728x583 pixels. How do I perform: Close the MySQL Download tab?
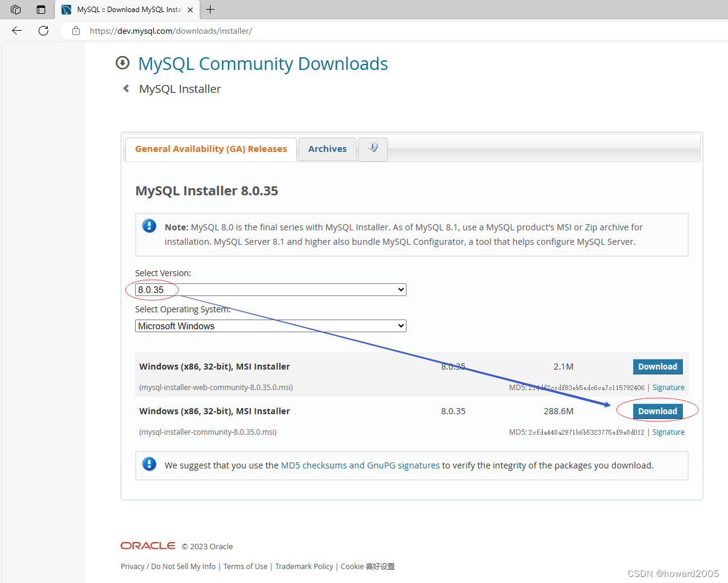click(x=191, y=10)
